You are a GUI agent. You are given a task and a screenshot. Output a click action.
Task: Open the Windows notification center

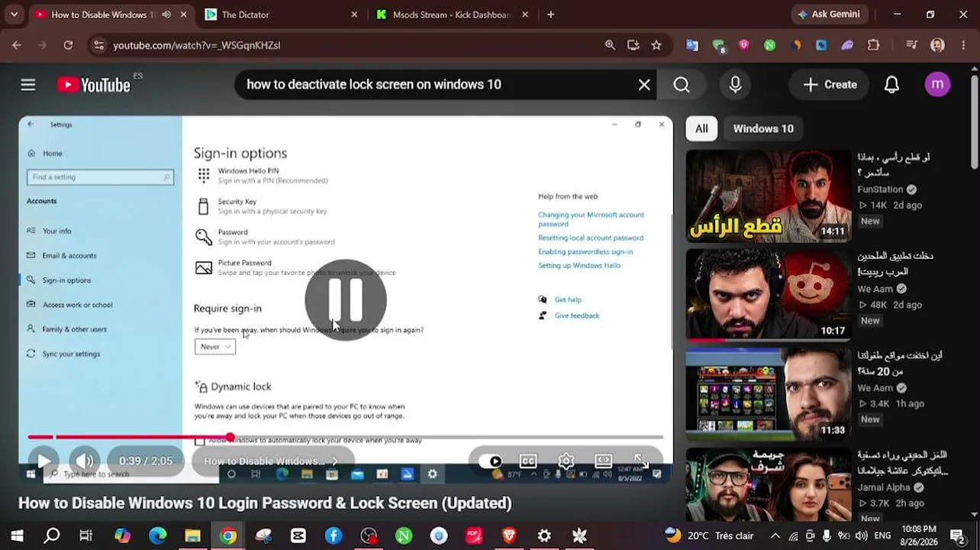click(957, 535)
